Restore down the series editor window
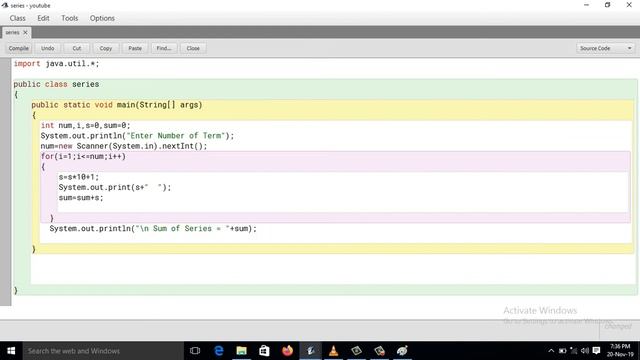Image resolution: width=640 pixels, height=360 pixels. (607, 5)
